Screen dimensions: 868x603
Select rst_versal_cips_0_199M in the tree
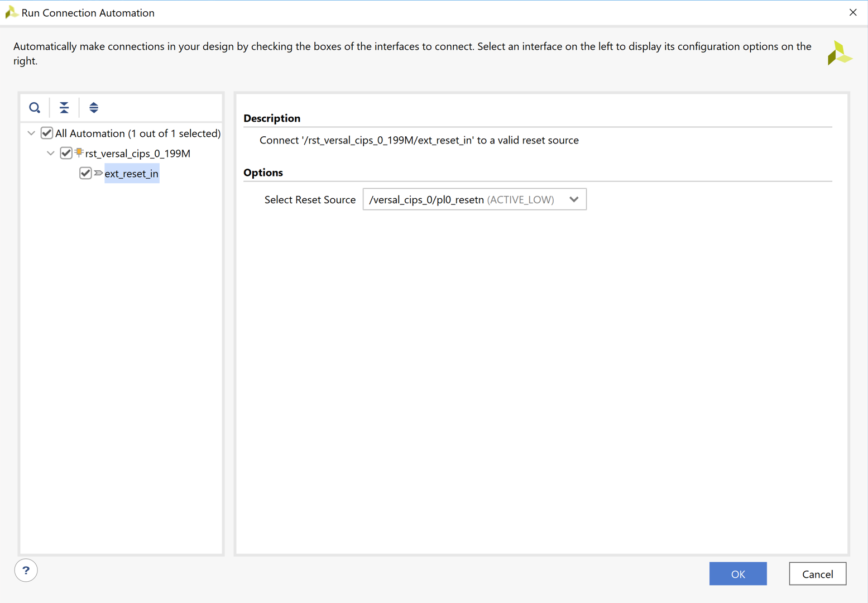click(137, 154)
